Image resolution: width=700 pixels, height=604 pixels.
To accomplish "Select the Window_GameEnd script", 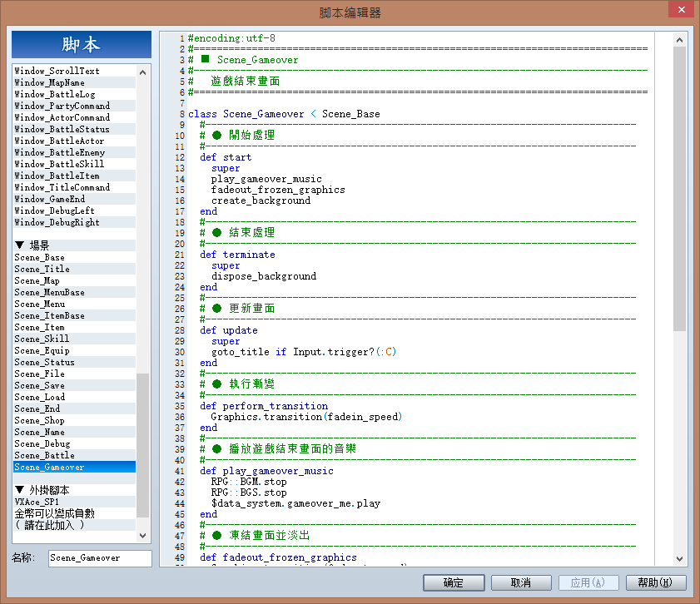I will click(75, 199).
